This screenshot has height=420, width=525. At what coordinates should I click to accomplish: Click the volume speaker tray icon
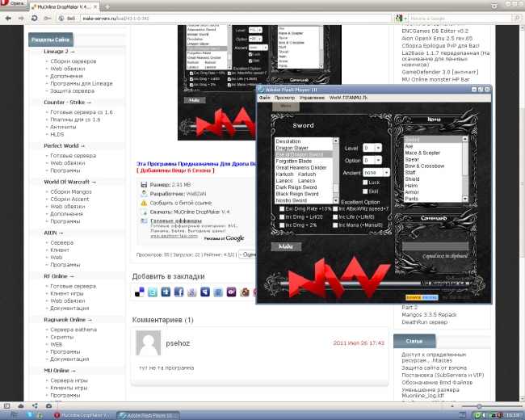click(500, 415)
